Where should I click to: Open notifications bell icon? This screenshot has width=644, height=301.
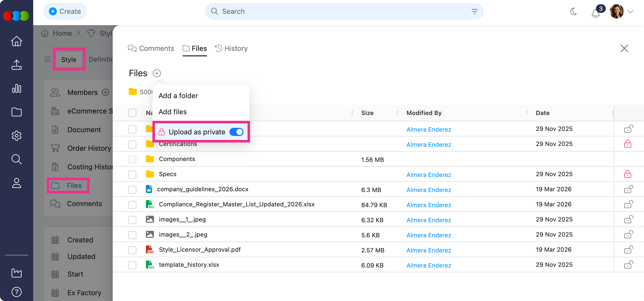click(x=595, y=13)
